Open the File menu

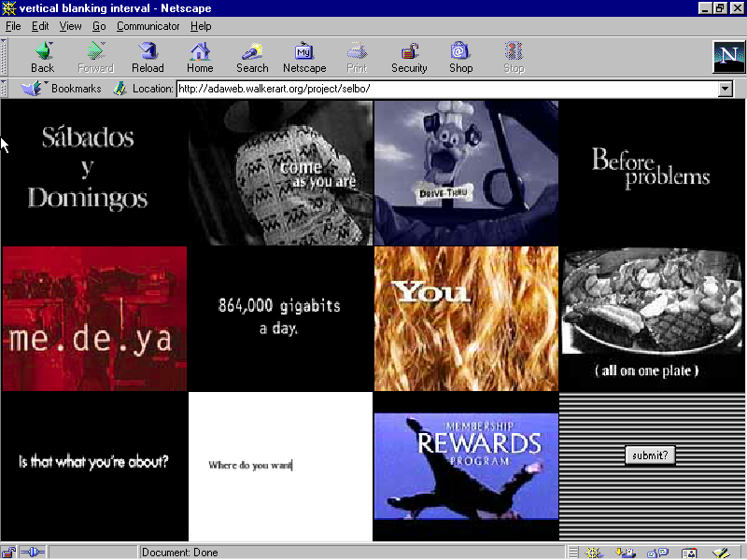pyautogui.click(x=13, y=26)
